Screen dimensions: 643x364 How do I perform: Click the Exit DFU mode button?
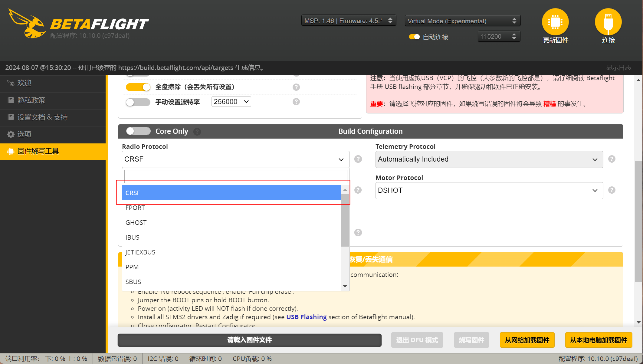(x=417, y=340)
